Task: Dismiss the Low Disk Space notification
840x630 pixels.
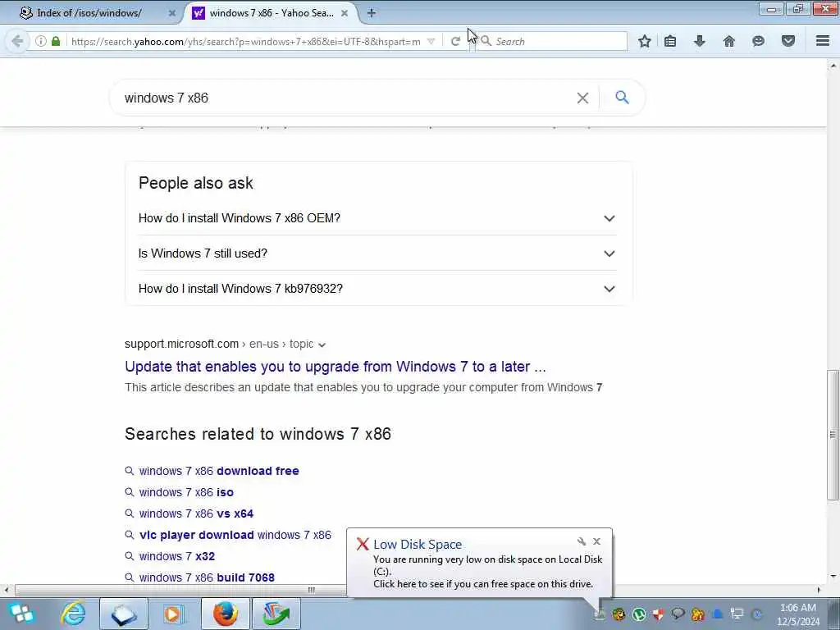Action: (x=597, y=541)
